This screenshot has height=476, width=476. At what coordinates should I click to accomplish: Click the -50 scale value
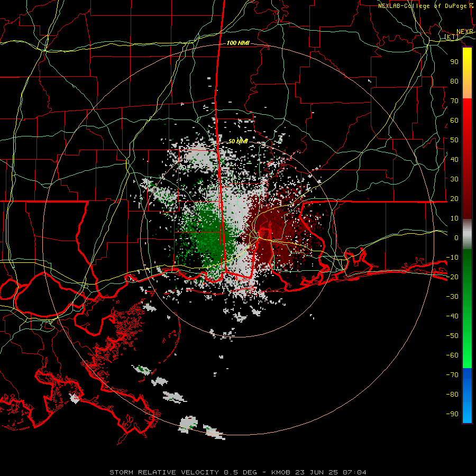(452, 336)
